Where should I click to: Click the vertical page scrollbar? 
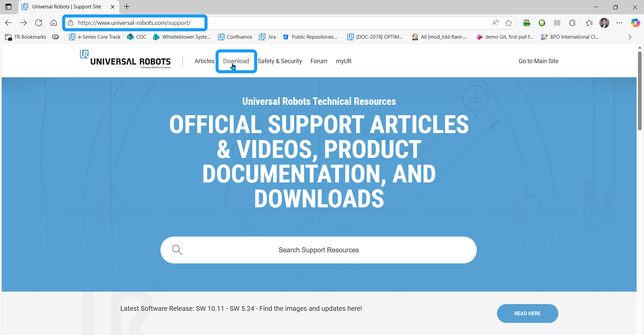tap(640, 91)
